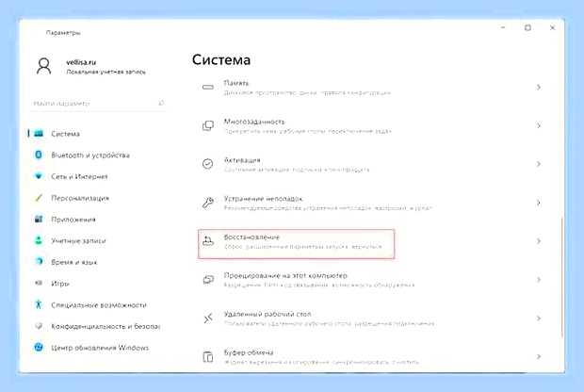This screenshot has width=584, height=392.
Task: Expand the Многозадачность row chevron
Action: (539, 125)
